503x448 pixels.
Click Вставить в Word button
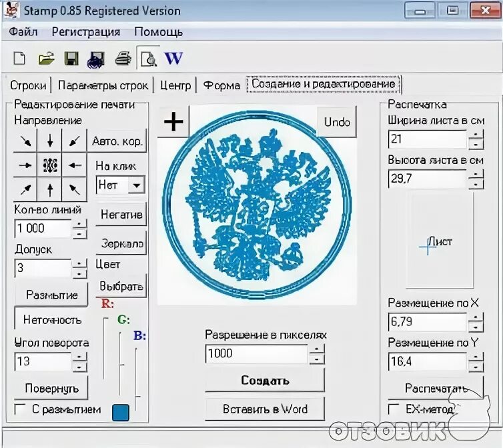coord(265,409)
